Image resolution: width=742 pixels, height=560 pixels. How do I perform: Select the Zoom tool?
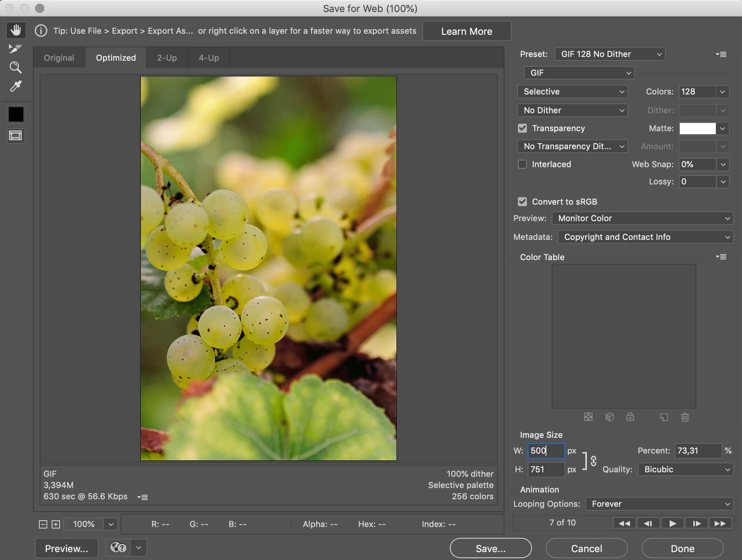tap(15, 67)
